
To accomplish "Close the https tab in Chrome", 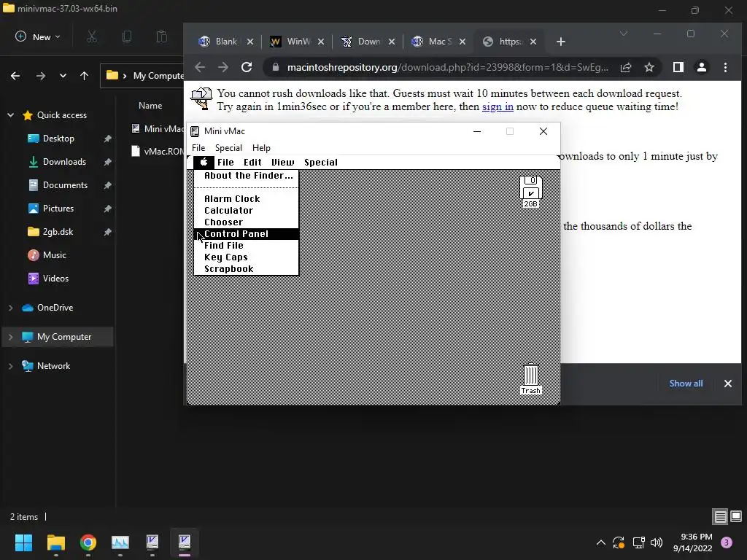I will pyautogui.click(x=533, y=42).
